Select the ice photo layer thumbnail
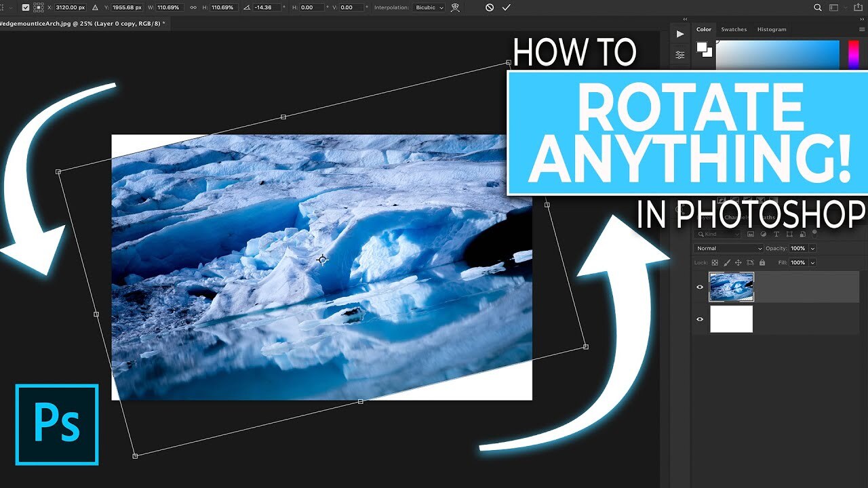The image size is (868, 488). 731,287
